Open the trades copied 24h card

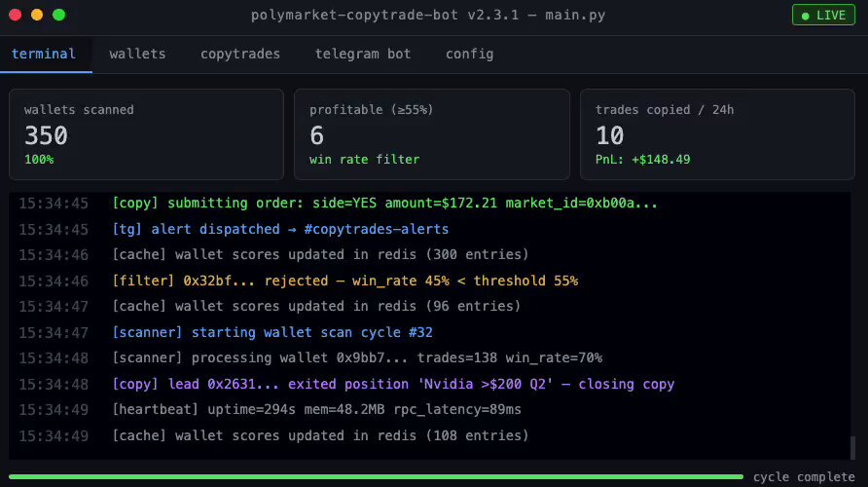pyautogui.click(x=717, y=134)
